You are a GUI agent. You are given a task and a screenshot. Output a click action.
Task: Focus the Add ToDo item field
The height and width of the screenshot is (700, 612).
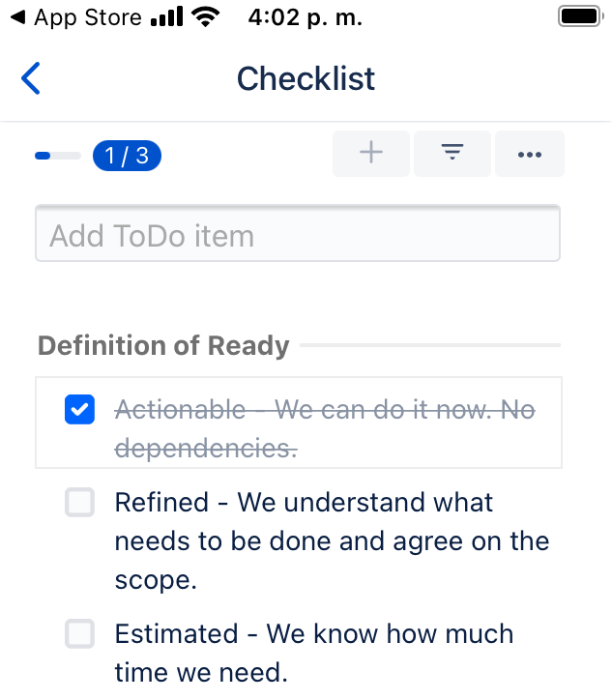(298, 235)
